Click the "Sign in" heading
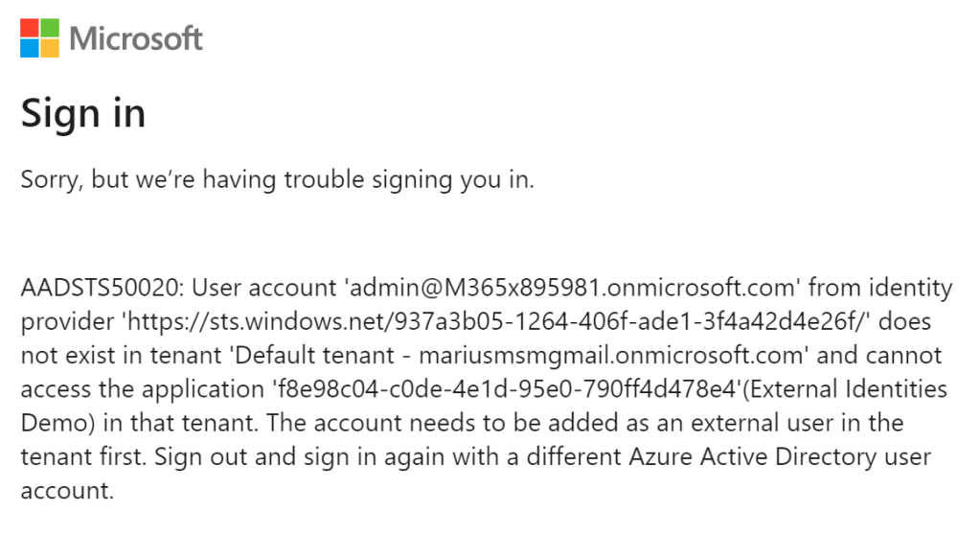980x536 pixels. pyautogui.click(x=83, y=114)
